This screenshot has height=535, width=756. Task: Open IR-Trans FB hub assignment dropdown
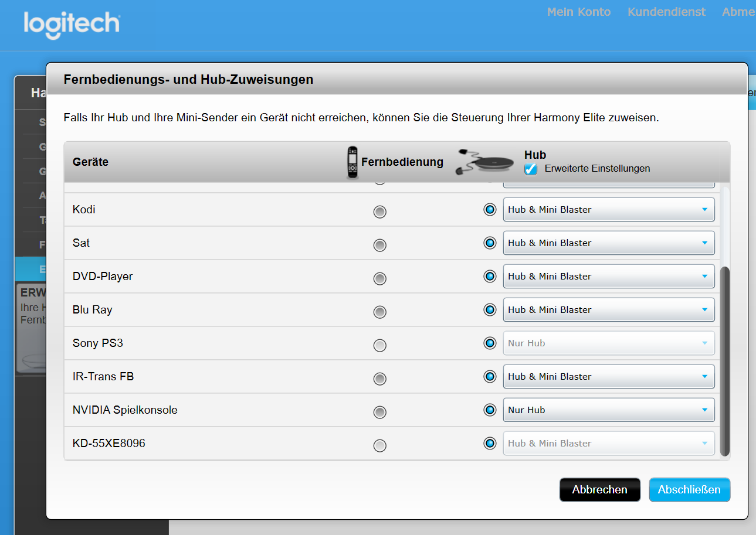(x=608, y=377)
